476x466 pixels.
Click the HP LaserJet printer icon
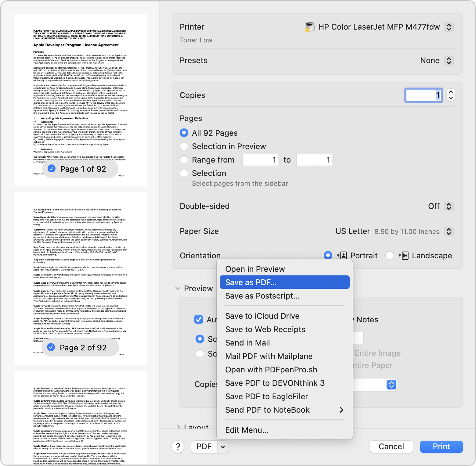coord(310,27)
